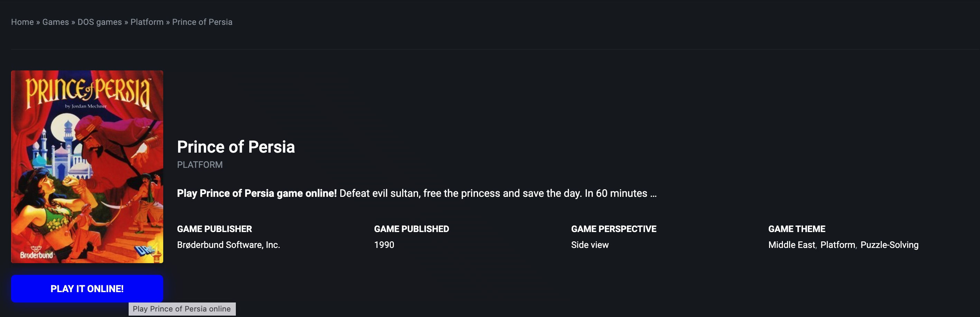980x317 pixels.
Task: Open the PLATFORM genre label under title
Action: click(200, 165)
